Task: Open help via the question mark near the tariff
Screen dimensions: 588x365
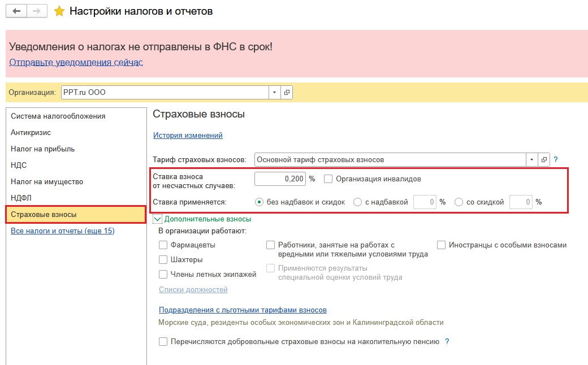Action: [555, 159]
